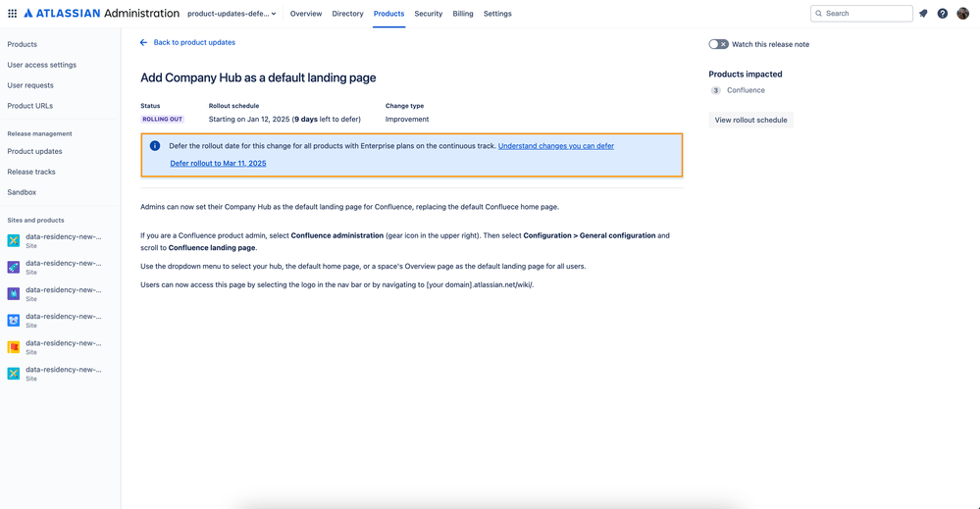
Task: Click the magnifier icon in search box
Action: click(819, 13)
